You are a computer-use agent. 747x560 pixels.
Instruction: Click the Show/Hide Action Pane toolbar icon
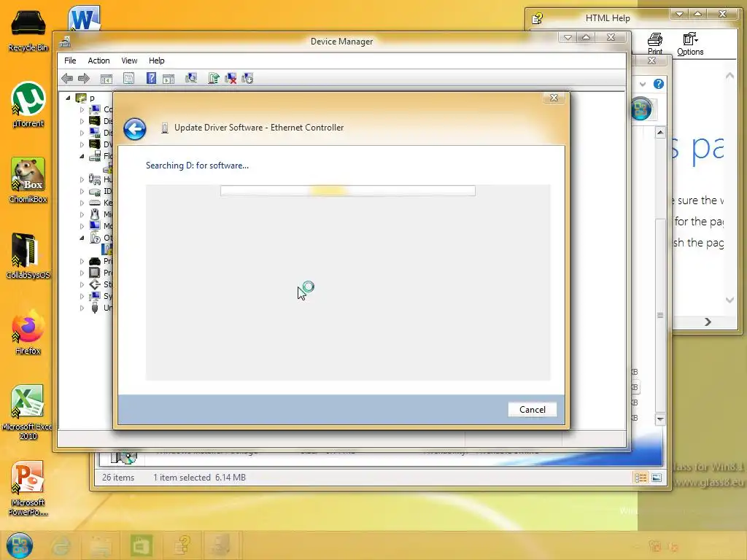[169, 79]
